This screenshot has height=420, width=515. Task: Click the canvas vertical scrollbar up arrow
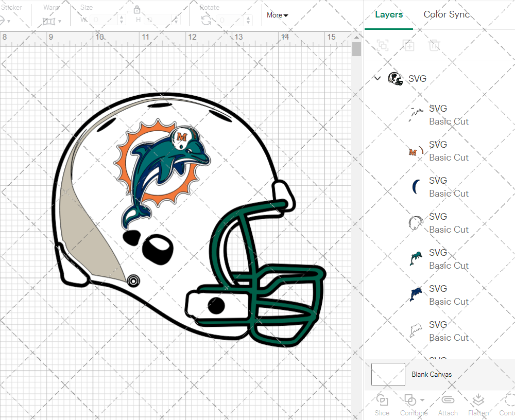(357, 37)
